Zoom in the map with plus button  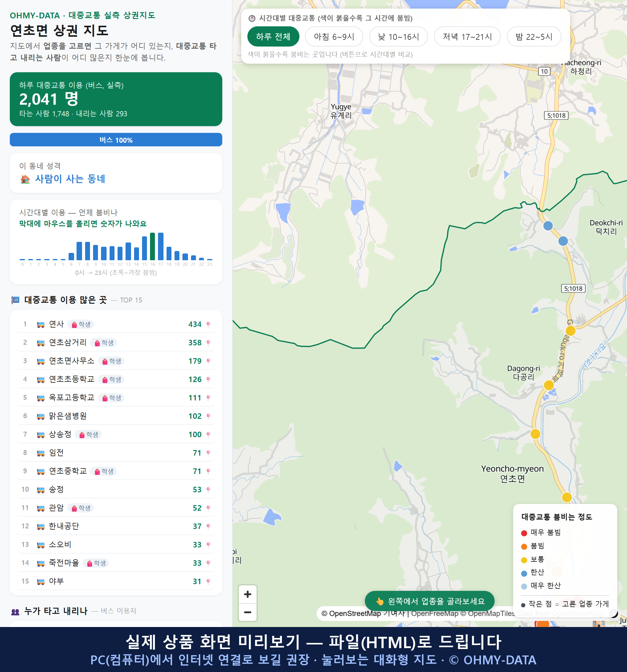248,594
